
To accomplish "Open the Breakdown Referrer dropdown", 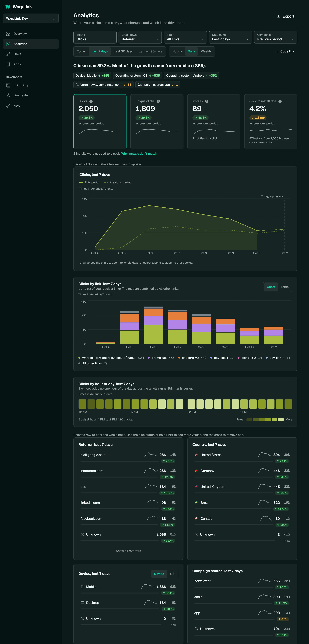I will [140, 37].
